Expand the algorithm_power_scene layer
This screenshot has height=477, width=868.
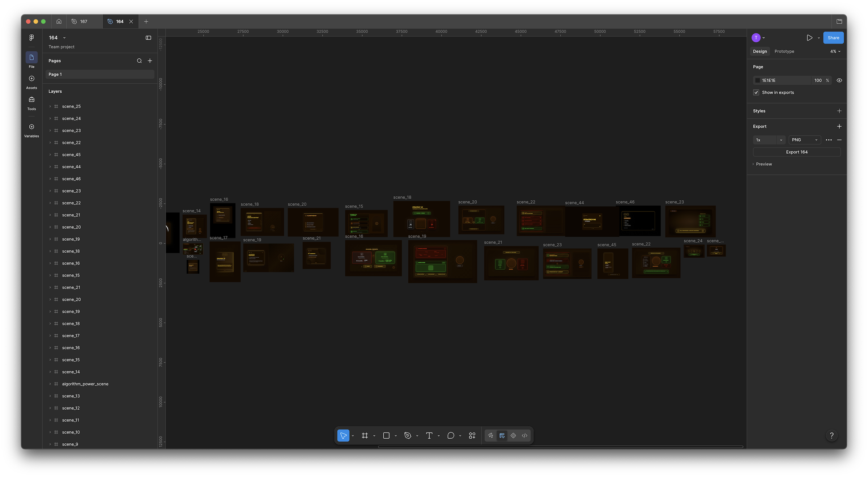(50, 384)
